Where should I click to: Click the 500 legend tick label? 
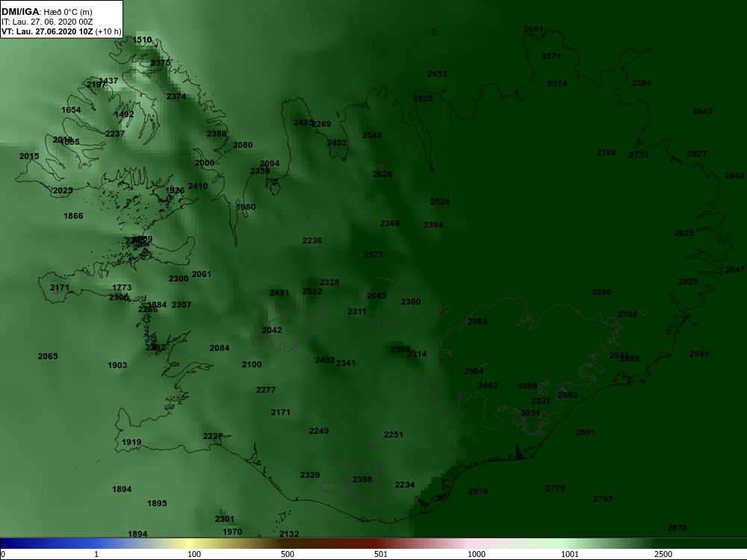tap(288, 554)
